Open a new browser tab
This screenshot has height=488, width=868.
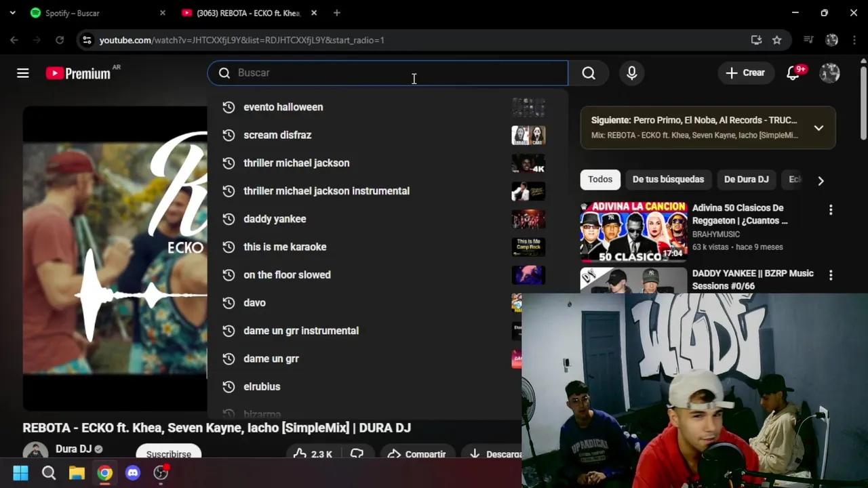(x=337, y=13)
